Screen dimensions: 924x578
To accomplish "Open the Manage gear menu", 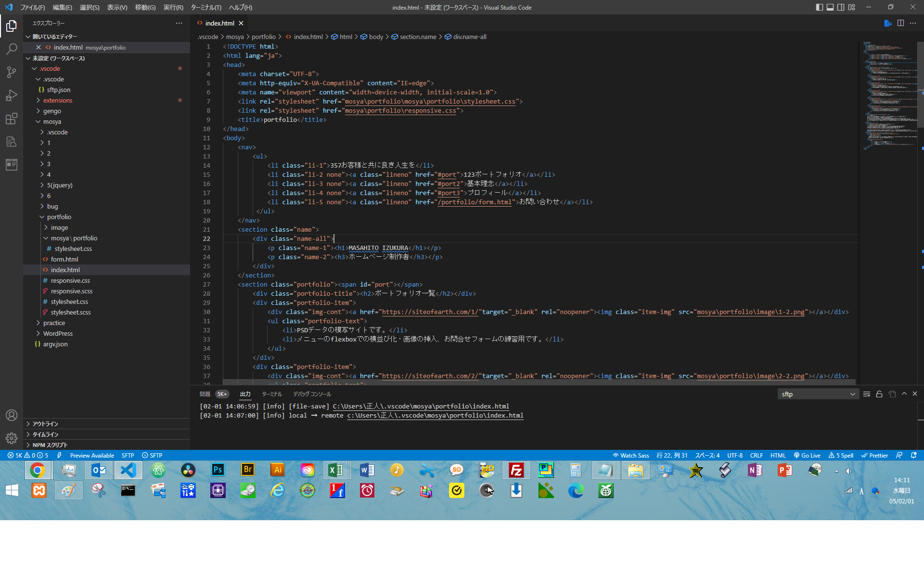I will [x=12, y=438].
